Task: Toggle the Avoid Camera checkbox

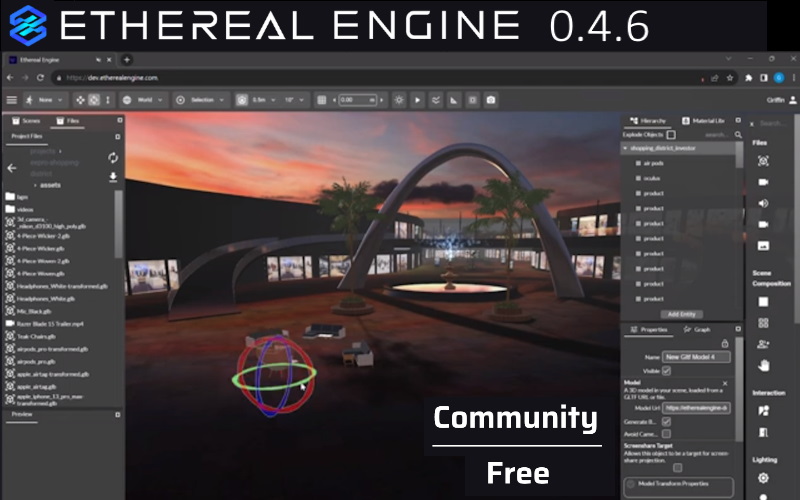Action: point(667,434)
